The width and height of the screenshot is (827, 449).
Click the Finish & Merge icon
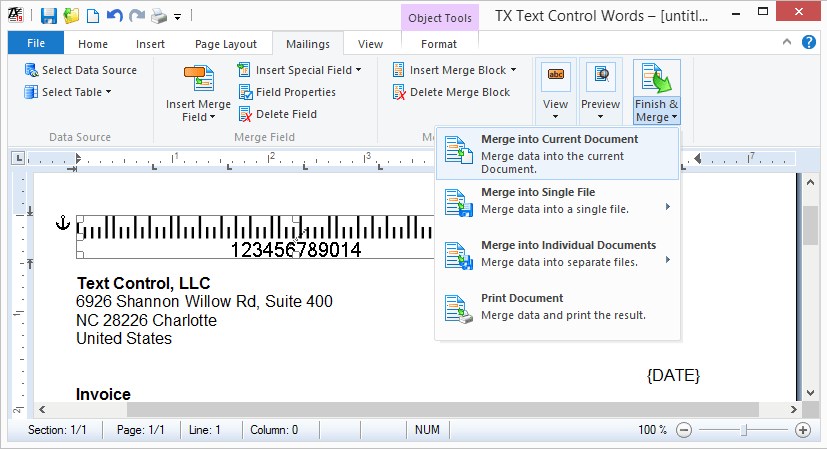[x=656, y=78]
